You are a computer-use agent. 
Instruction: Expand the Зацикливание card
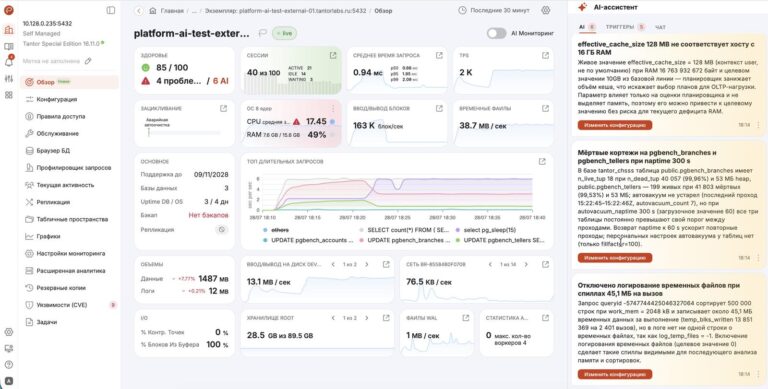tap(223, 108)
